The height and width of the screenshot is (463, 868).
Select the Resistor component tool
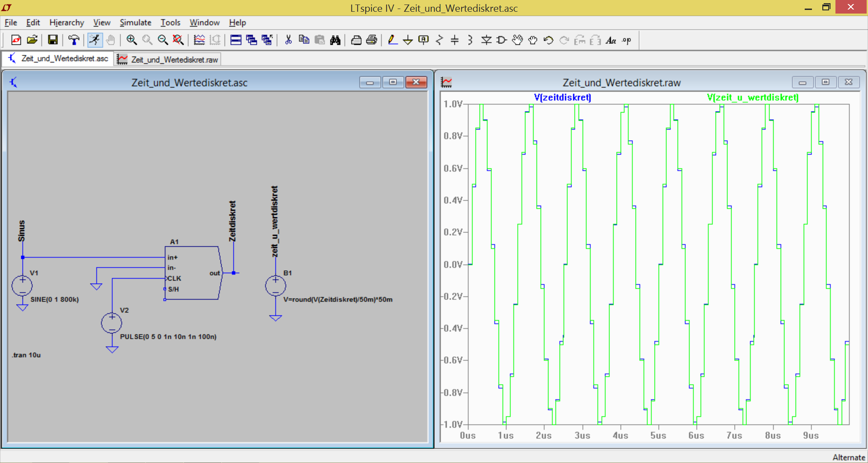pos(439,40)
